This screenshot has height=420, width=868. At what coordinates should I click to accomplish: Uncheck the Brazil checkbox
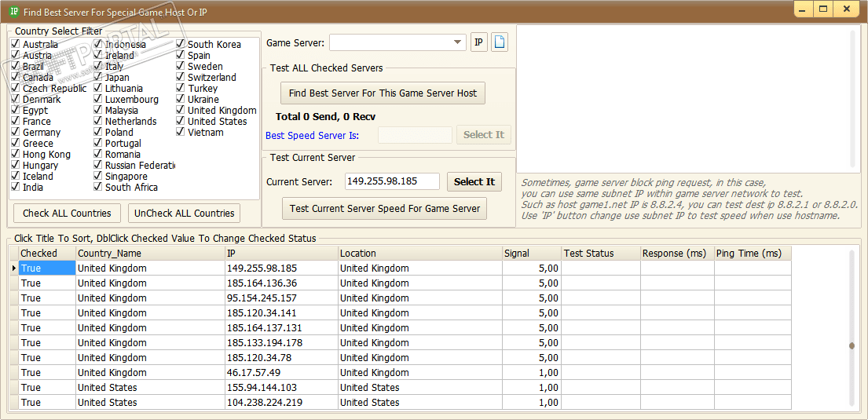pos(16,66)
